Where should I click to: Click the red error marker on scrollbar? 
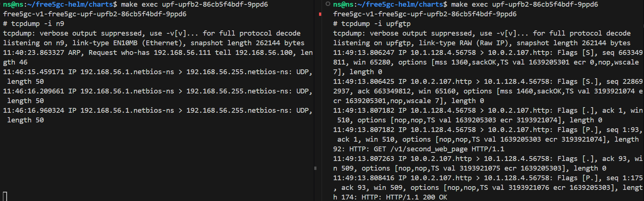320,14
